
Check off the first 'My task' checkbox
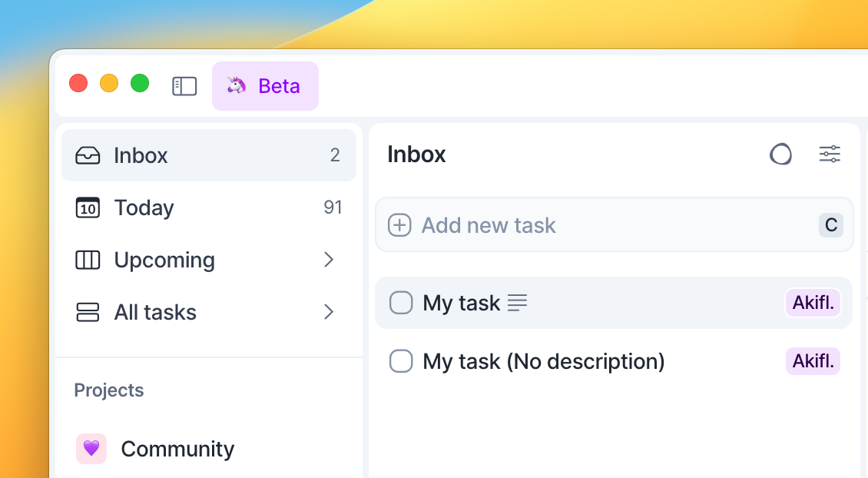(x=401, y=303)
